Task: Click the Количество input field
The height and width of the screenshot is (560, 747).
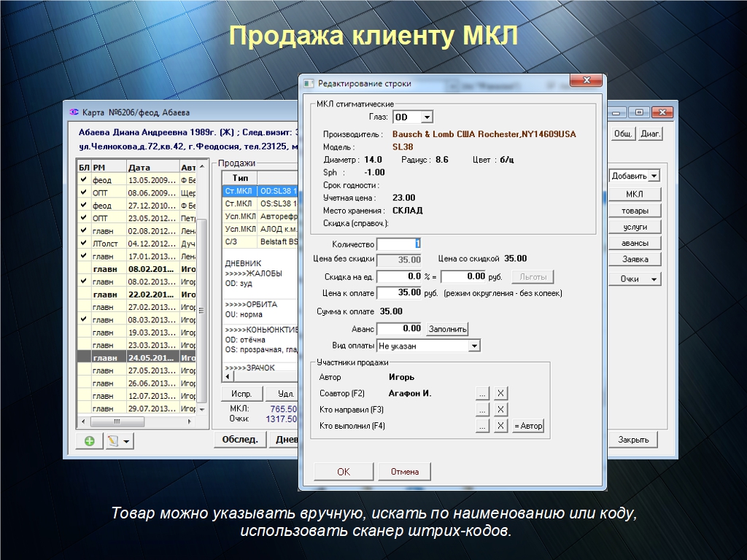Action: (x=398, y=244)
